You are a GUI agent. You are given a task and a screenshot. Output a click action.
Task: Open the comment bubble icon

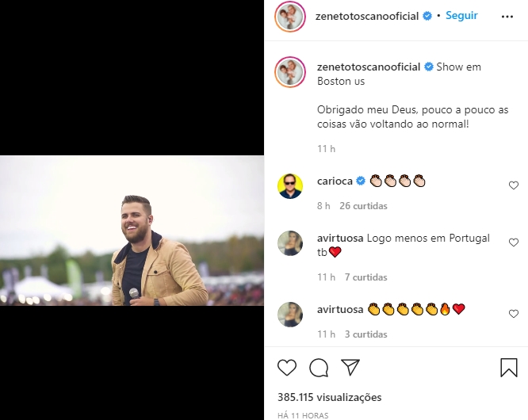tap(319, 368)
